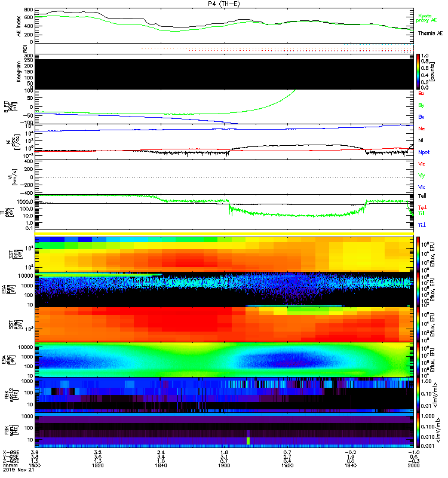Click the "800" tick on AE Index axis
The image size is (448, 478).
pos(29,10)
